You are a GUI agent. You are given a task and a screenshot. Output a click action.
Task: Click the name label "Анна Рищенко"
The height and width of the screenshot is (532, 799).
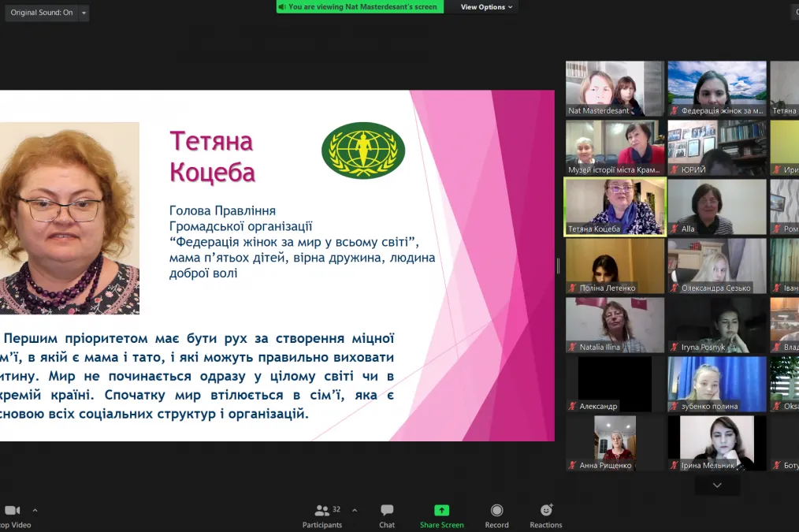(x=605, y=465)
